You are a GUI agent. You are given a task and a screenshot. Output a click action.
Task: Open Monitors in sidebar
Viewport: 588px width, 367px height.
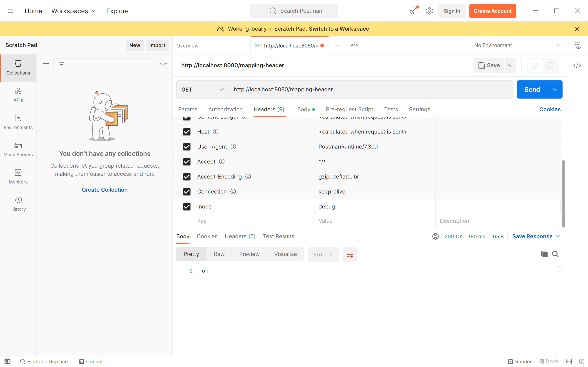pos(18,176)
